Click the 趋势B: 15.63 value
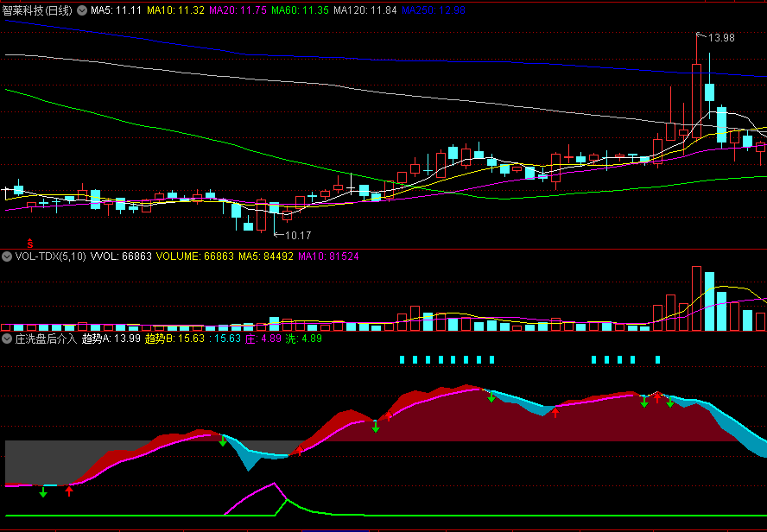Viewport: 767px width, 532px height. pyautogui.click(x=174, y=339)
